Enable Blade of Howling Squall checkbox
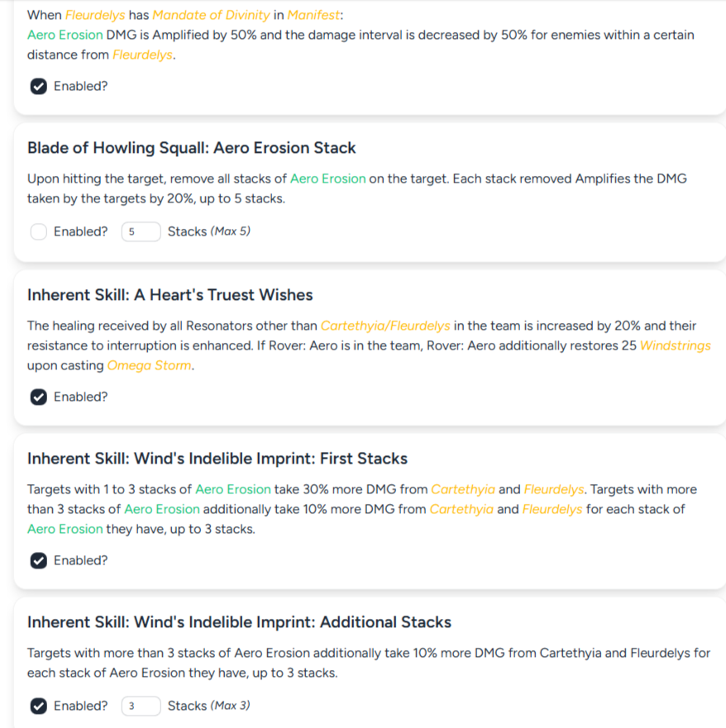 point(38,232)
